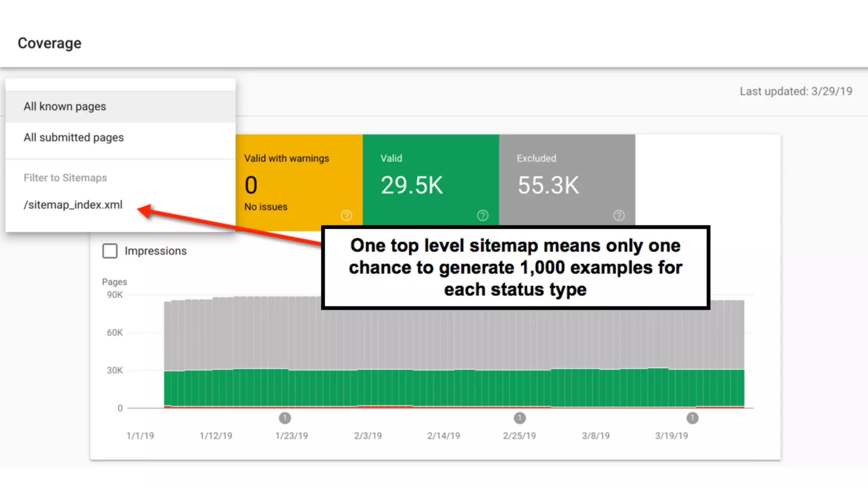Click the Impressions label text
This screenshot has width=868, height=488.
(156, 251)
